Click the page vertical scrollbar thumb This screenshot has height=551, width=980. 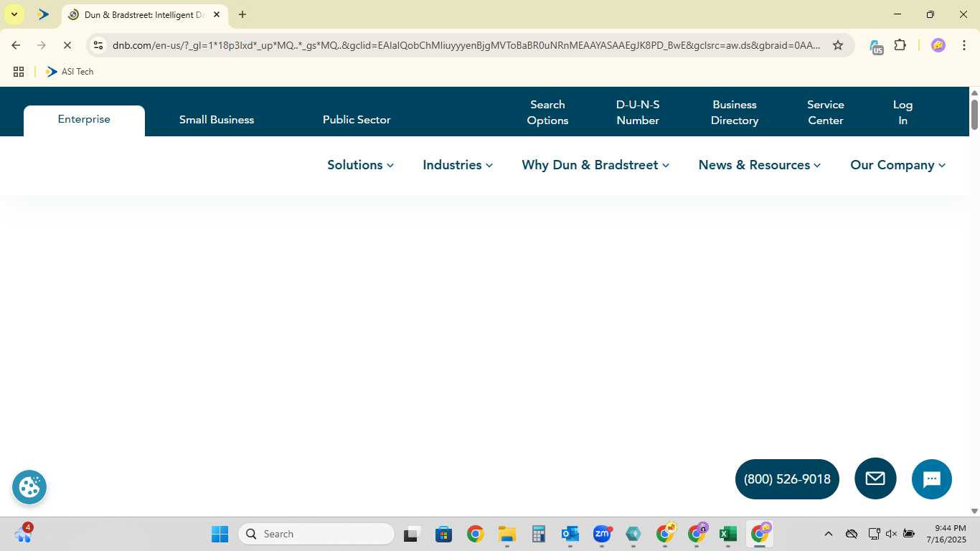(974, 115)
